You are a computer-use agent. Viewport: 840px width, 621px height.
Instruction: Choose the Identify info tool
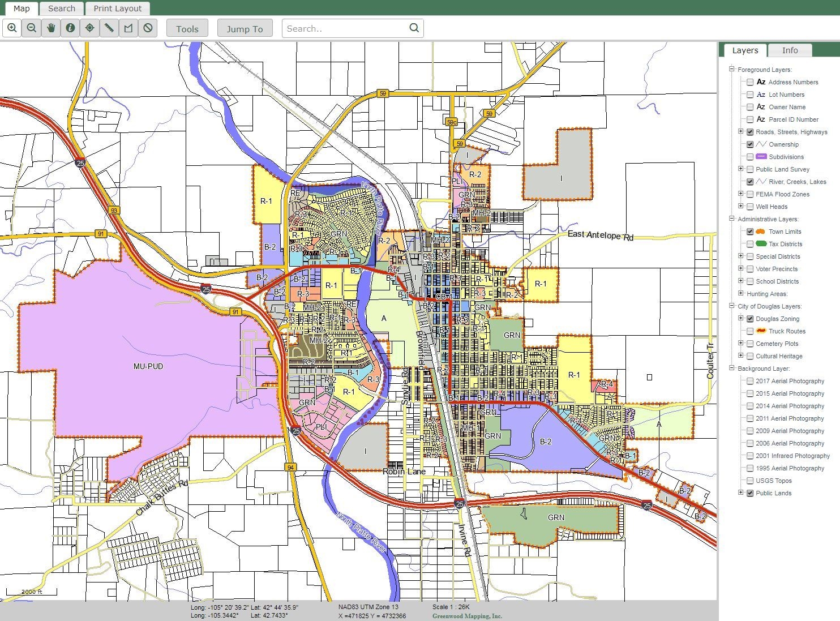pos(70,28)
